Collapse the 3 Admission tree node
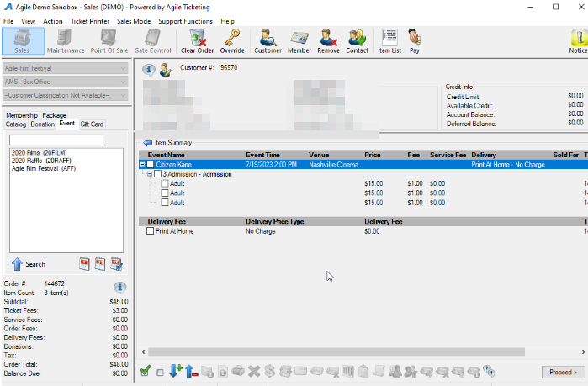Viewport: 588px width, 386px height. (x=150, y=174)
